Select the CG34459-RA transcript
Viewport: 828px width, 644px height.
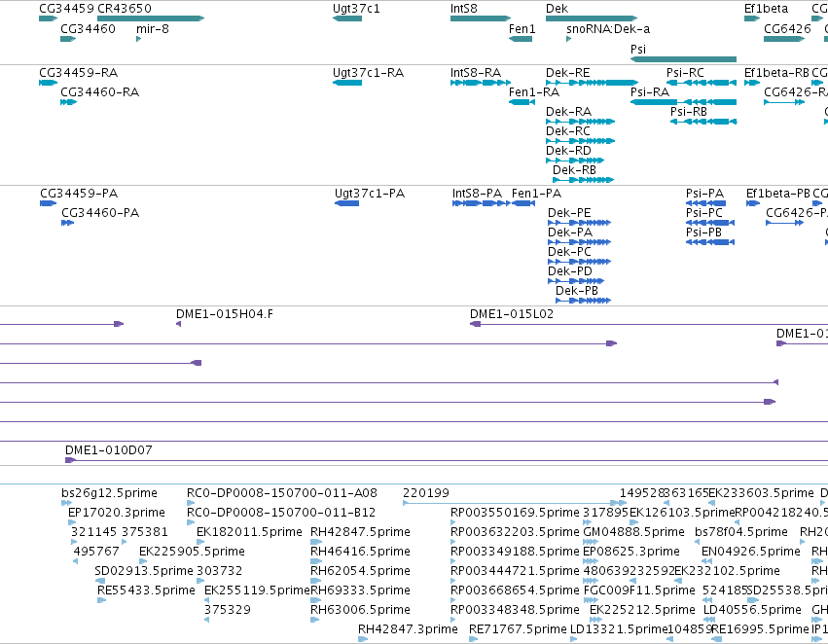click(48, 83)
